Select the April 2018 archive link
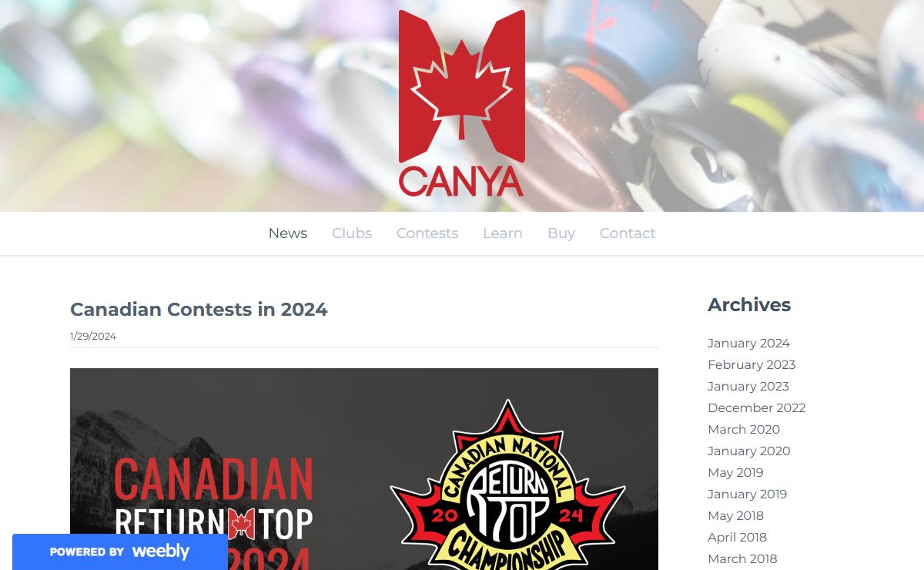The height and width of the screenshot is (570, 924). (737, 538)
